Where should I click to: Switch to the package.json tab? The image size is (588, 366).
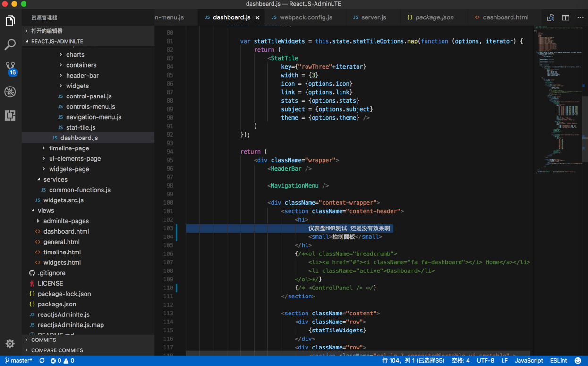434,17
